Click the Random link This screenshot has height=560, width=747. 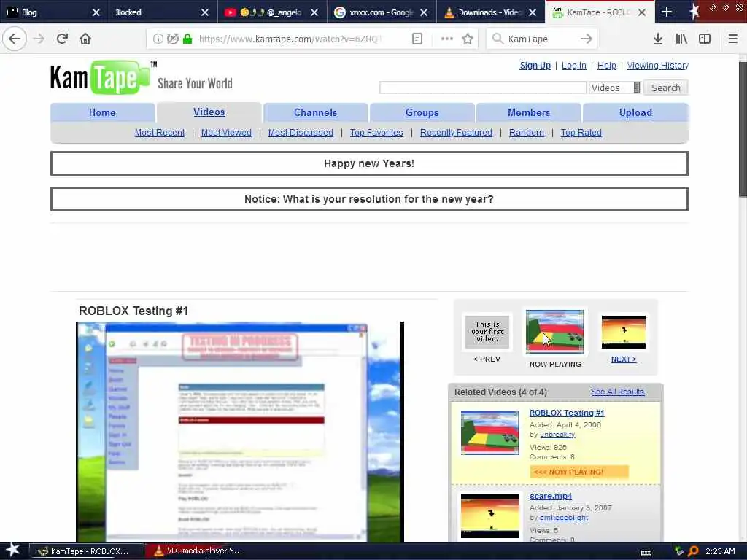click(527, 133)
